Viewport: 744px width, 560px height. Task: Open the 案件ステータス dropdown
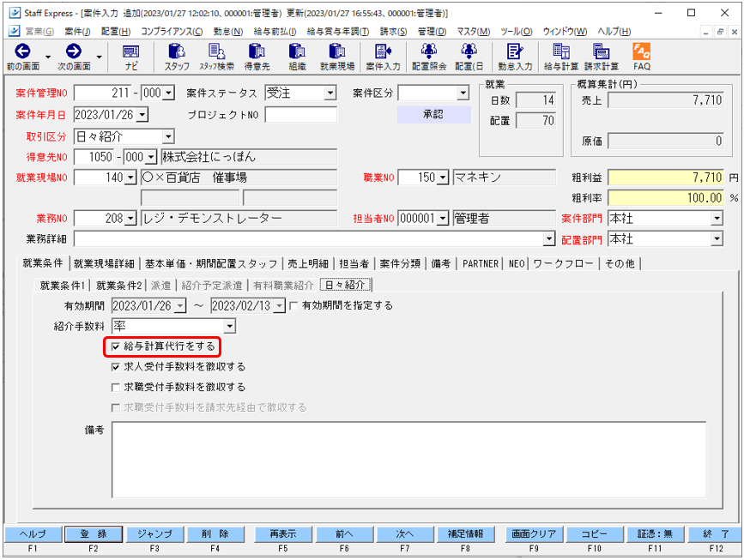[x=330, y=93]
